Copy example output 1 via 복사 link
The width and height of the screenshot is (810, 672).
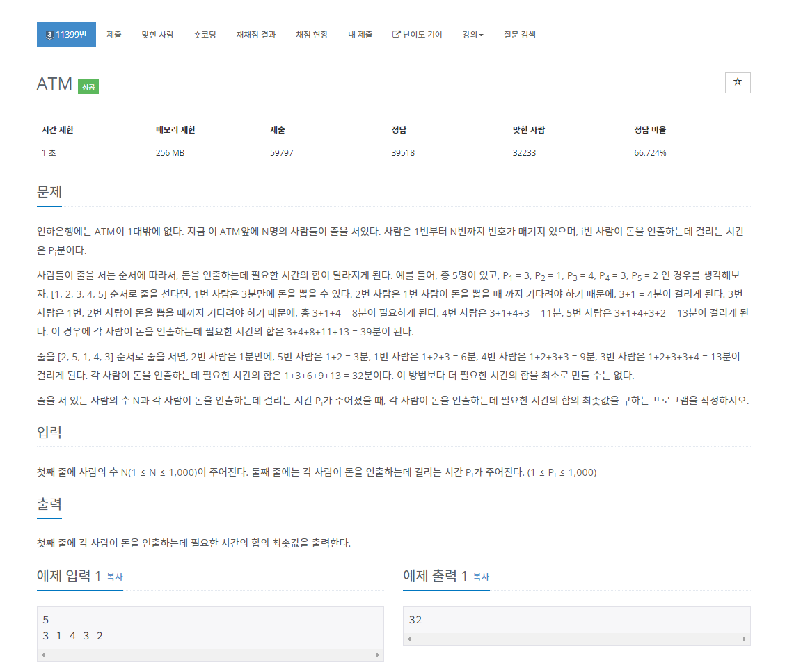[481, 577]
